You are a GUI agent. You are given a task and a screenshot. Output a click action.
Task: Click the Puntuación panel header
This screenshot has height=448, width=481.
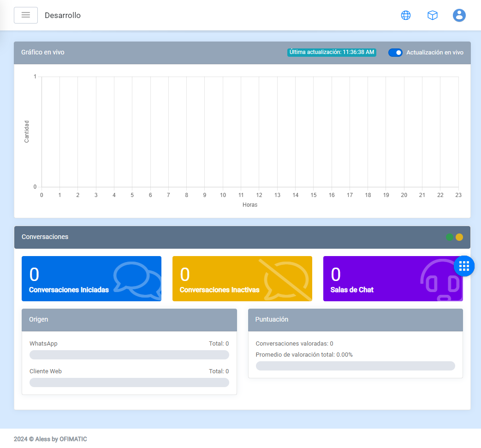(355, 320)
